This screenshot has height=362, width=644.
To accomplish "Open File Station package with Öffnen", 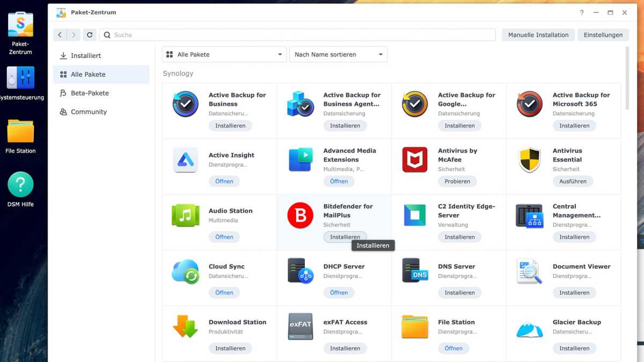I will (x=453, y=349).
